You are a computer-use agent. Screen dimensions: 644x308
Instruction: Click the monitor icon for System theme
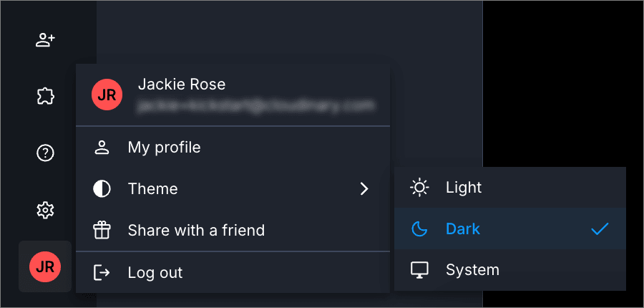419,270
